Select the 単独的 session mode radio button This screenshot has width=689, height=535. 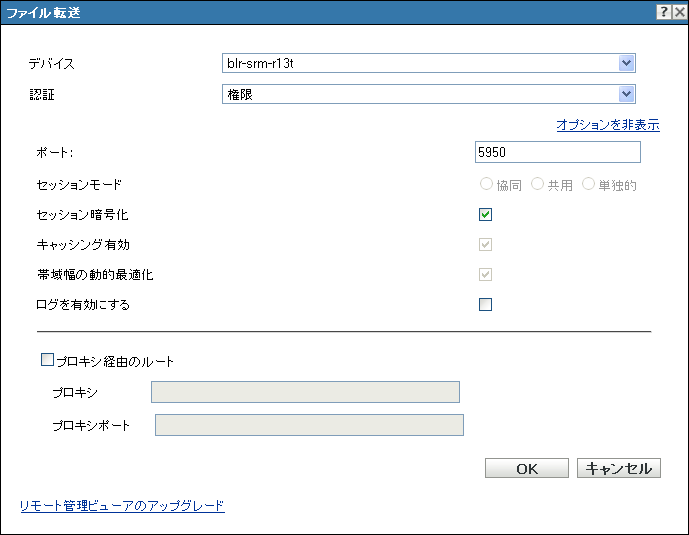(x=588, y=185)
